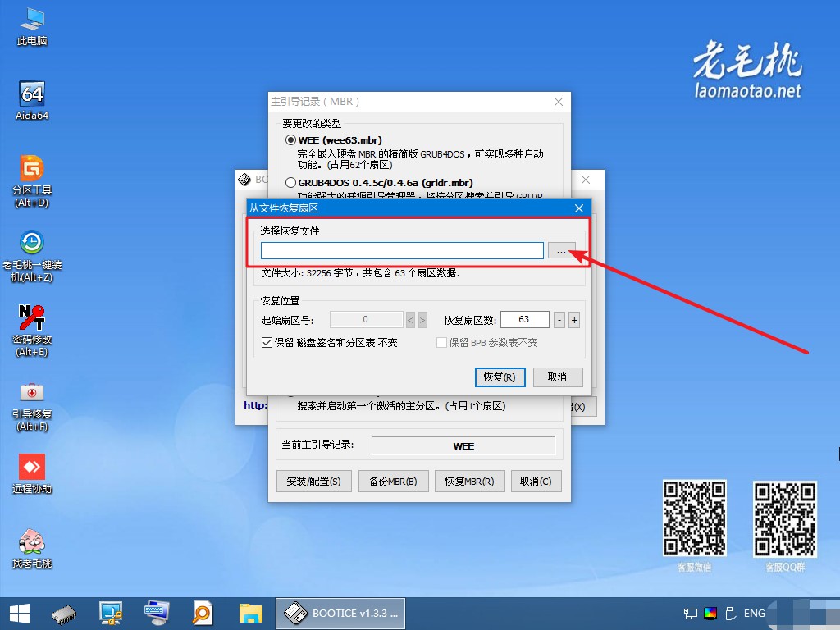The height and width of the screenshot is (630, 840).
Task: Open 分区工具 (Alt+D) desktop icon
Action: [x=32, y=181]
